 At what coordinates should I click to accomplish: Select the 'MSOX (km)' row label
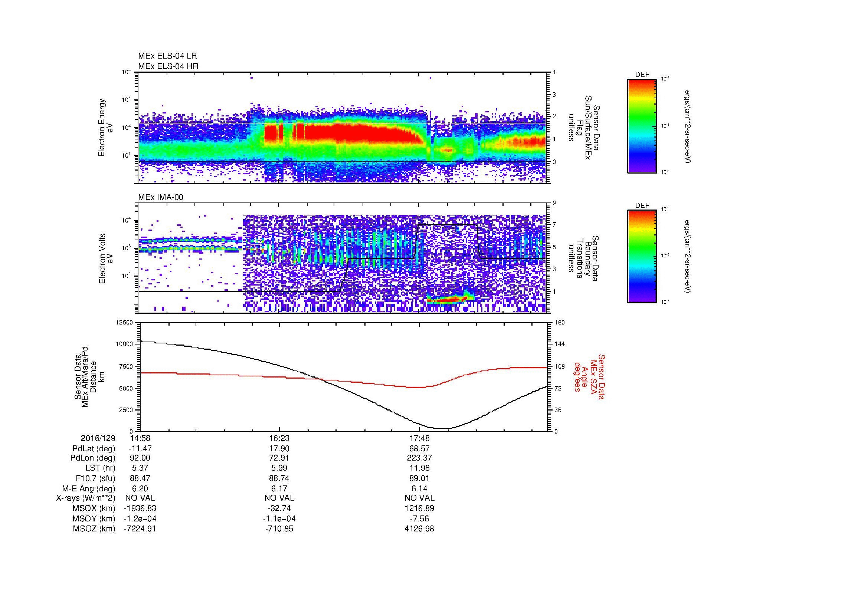[x=94, y=508]
